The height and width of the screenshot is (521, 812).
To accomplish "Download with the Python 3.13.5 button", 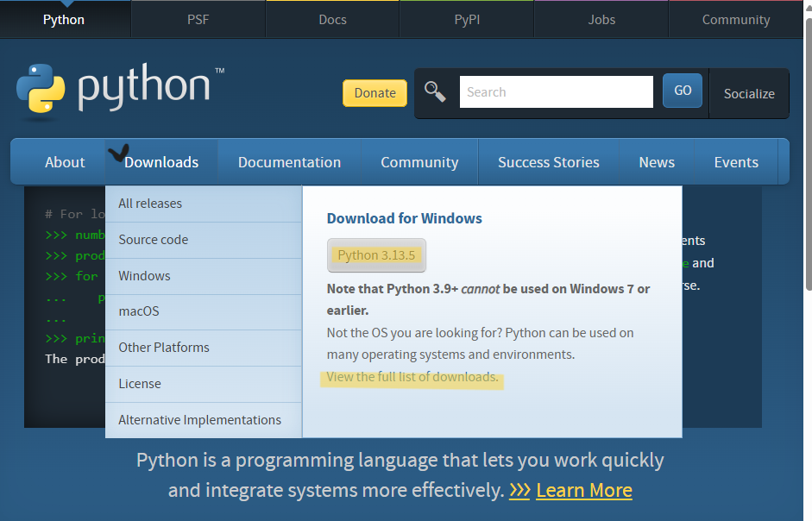I will [376, 255].
